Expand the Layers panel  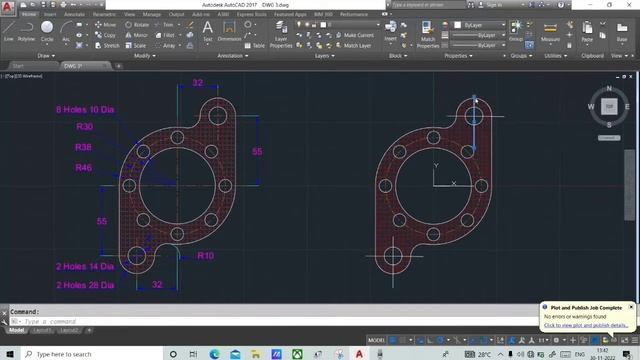[324, 56]
